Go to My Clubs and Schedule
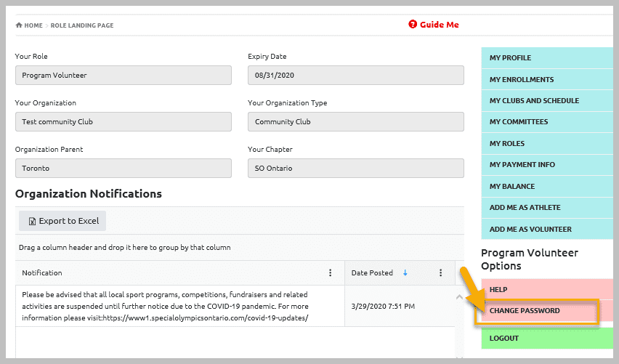The height and width of the screenshot is (364, 619). pos(547,101)
